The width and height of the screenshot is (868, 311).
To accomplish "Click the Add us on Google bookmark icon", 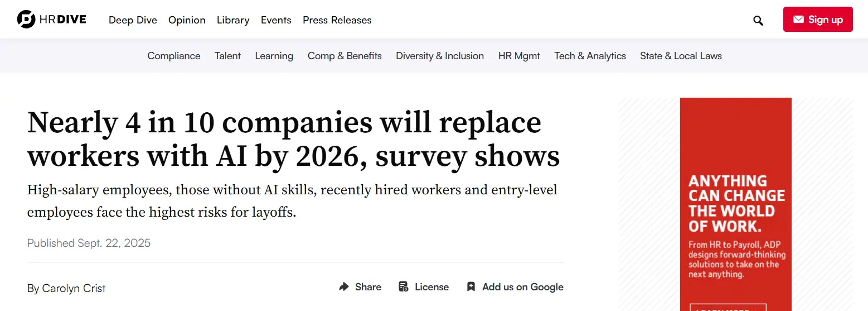I will (471, 287).
